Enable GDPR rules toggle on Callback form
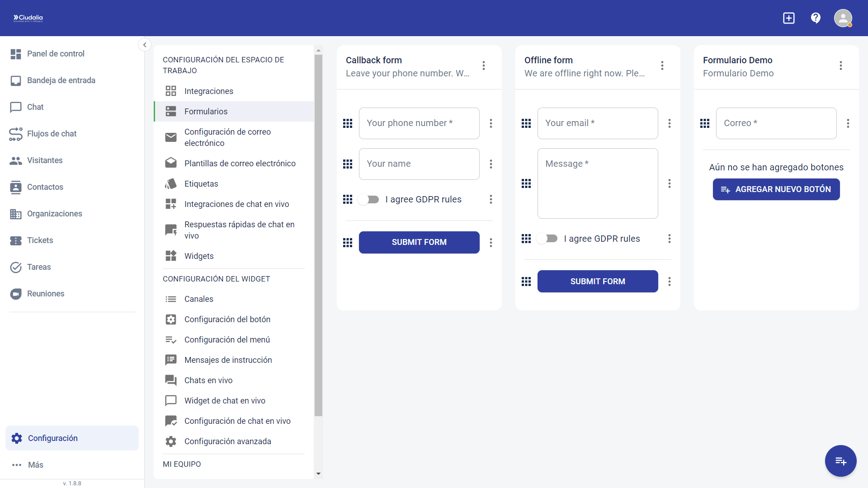Viewport: 868px width, 488px height. [368, 199]
